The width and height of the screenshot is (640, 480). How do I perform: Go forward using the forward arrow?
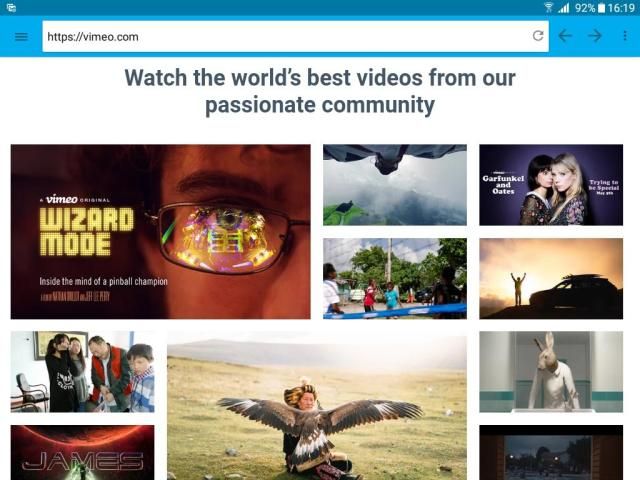595,36
